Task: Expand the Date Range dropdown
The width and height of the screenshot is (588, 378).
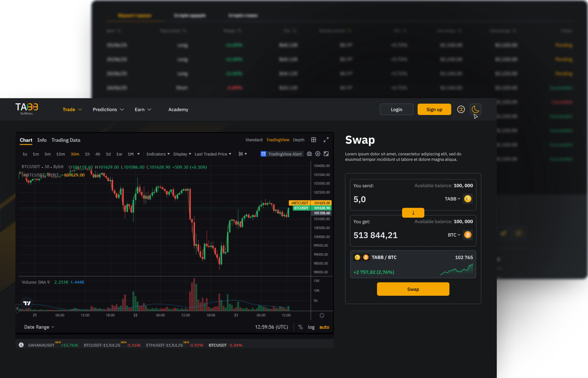Action: [x=39, y=327]
